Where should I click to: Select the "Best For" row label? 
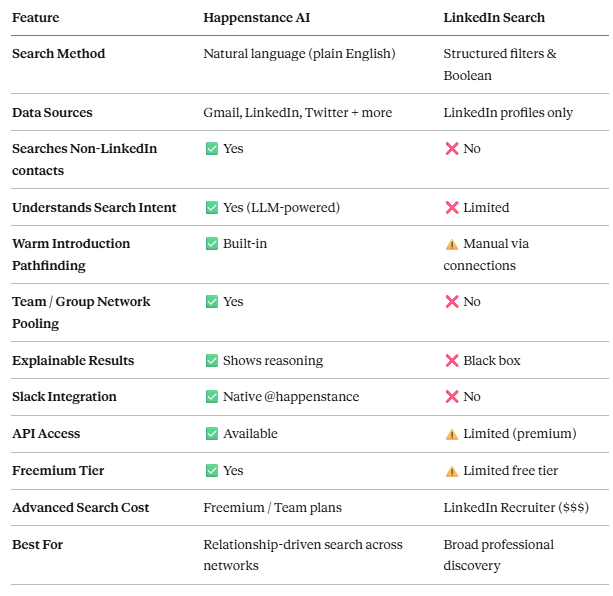(x=39, y=545)
